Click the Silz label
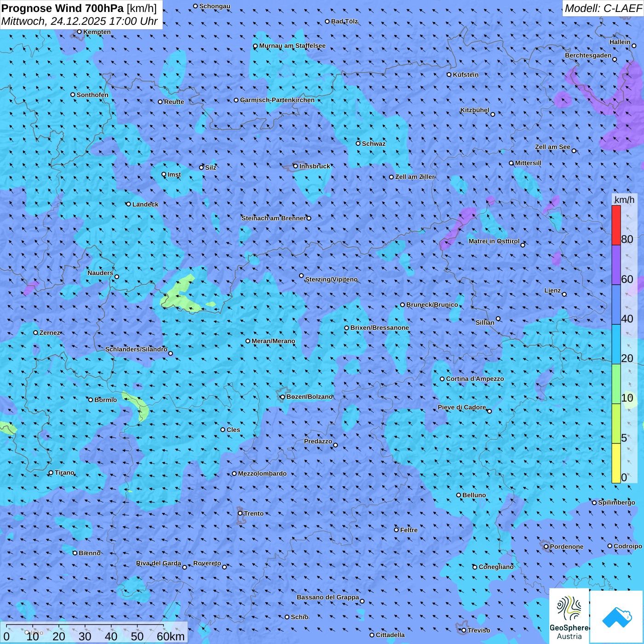Image resolution: width=644 pixels, height=644 pixels. click(x=210, y=167)
